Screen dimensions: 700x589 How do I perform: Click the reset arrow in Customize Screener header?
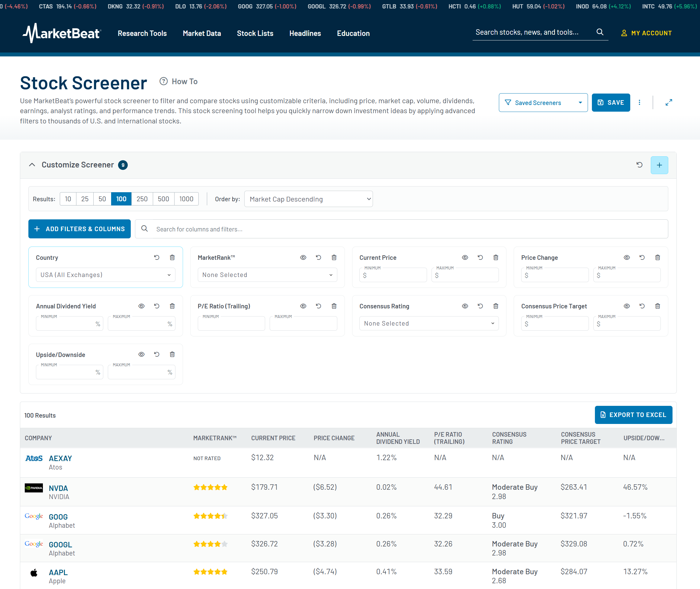coord(640,165)
